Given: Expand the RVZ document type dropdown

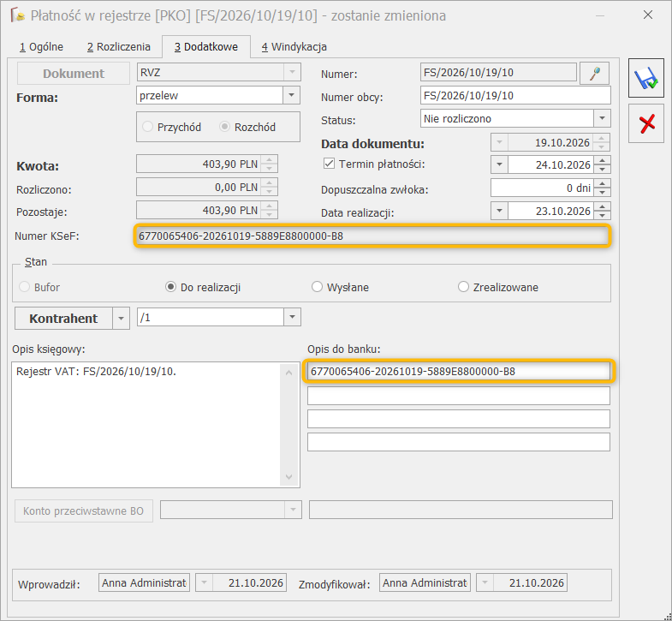Looking at the screenshot, I should [292, 72].
